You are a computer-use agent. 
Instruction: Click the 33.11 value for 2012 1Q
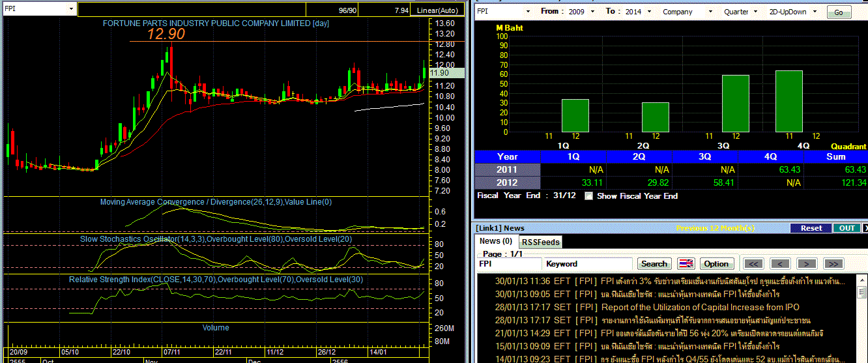(x=592, y=183)
